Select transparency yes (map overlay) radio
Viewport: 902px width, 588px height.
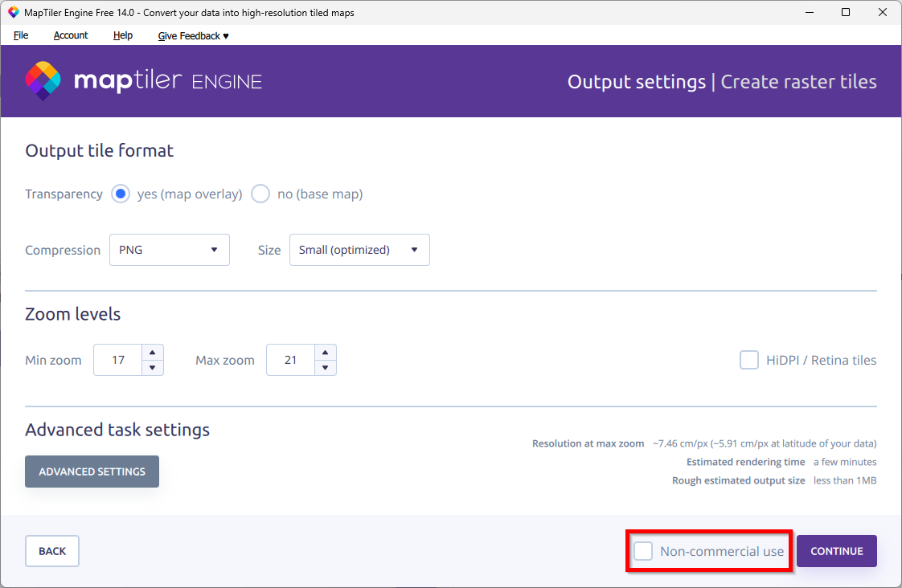(121, 194)
